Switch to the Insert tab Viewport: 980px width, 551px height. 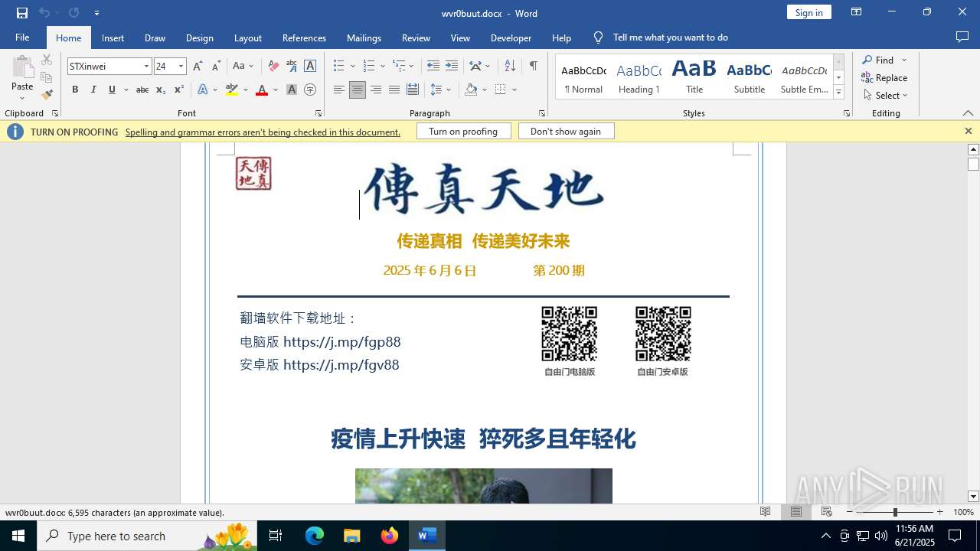(113, 37)
